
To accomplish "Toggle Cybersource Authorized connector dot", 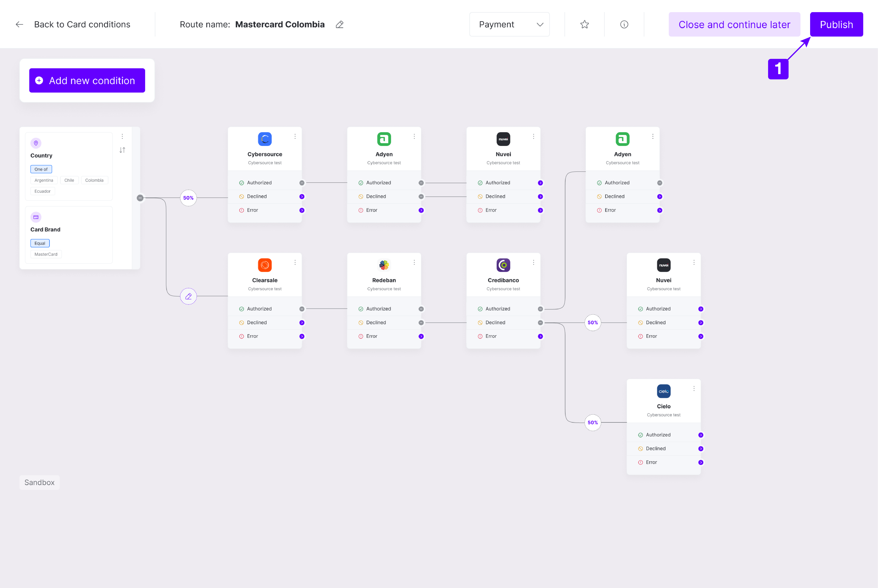I will pyautogui.click(x=302, y=183).
